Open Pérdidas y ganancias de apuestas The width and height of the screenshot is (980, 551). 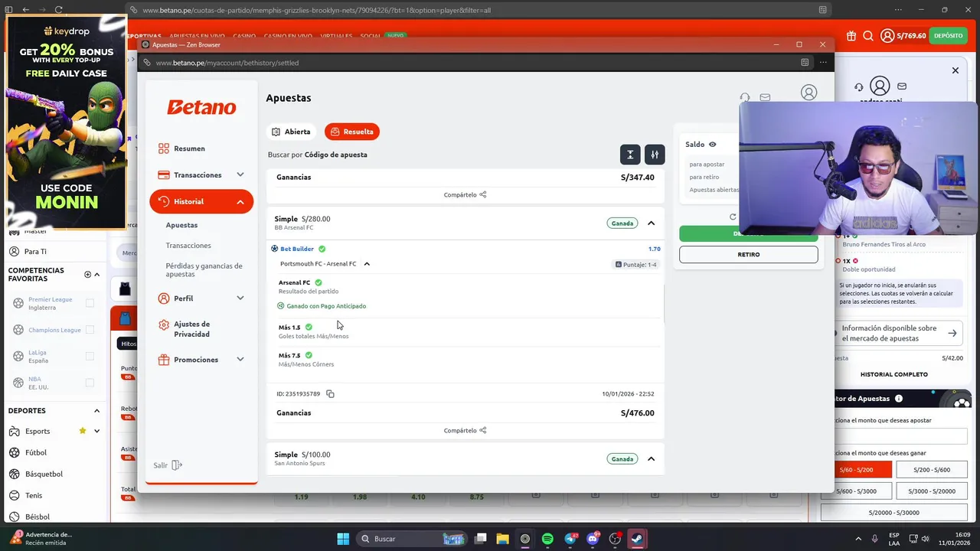point(204,270)
